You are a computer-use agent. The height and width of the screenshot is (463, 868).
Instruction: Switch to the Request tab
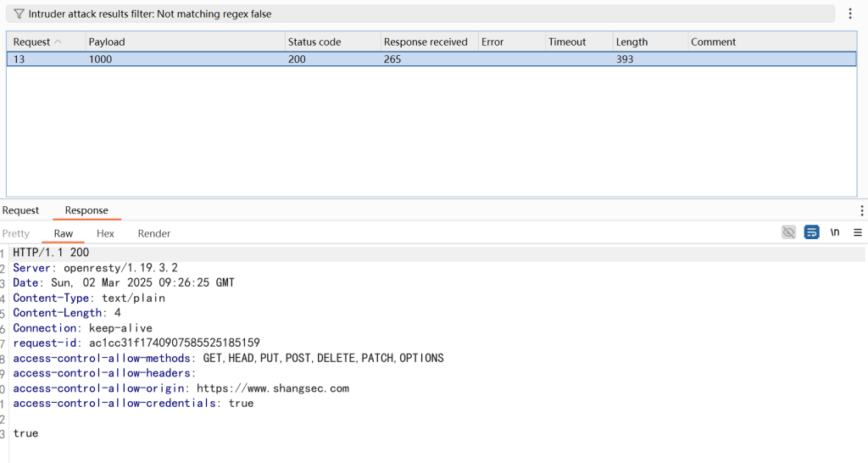[x=20, y=210]
